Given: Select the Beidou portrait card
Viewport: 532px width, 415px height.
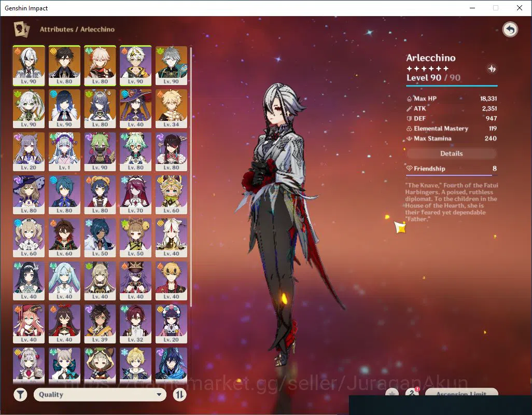Looking at the screenshot, I should click(171, 151).
